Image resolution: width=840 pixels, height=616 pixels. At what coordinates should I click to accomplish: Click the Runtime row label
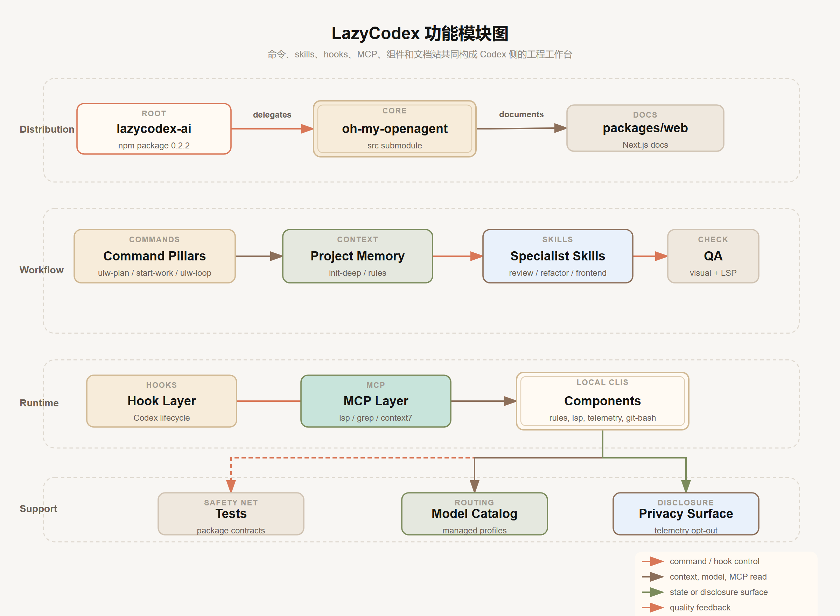tap(39, 403)
